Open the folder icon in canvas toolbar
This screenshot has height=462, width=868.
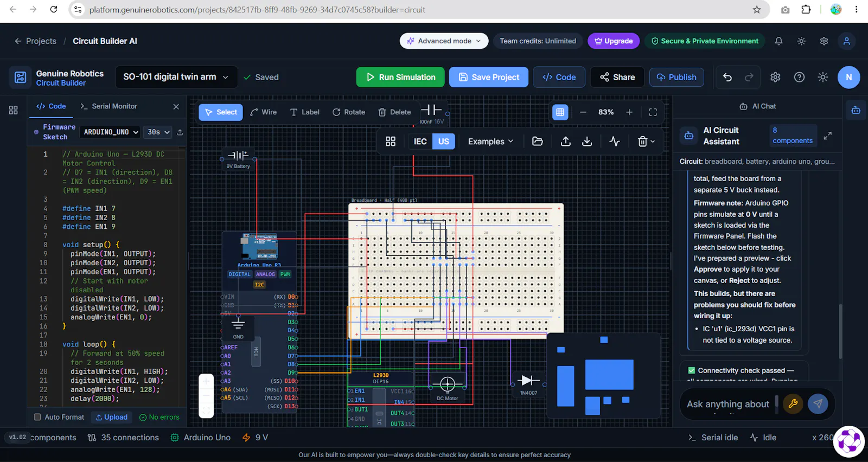point(538,142)
